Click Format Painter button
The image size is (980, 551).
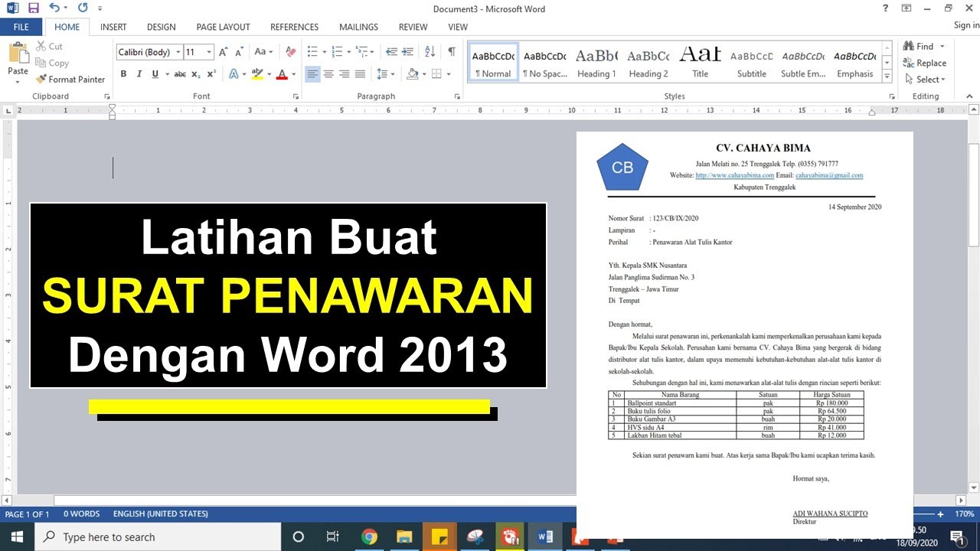coord(70,80)
